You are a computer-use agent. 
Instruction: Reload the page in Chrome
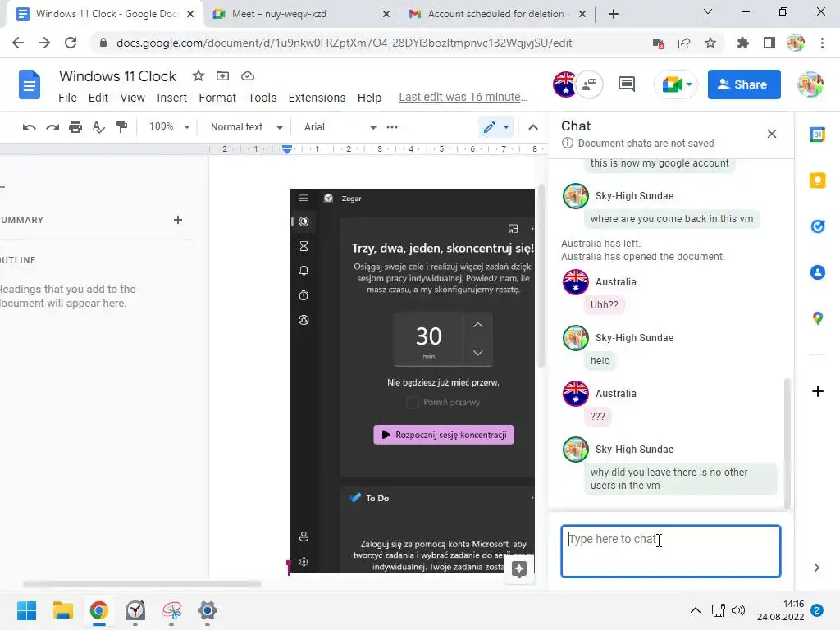pyautogui.click(x=71, y=43)
